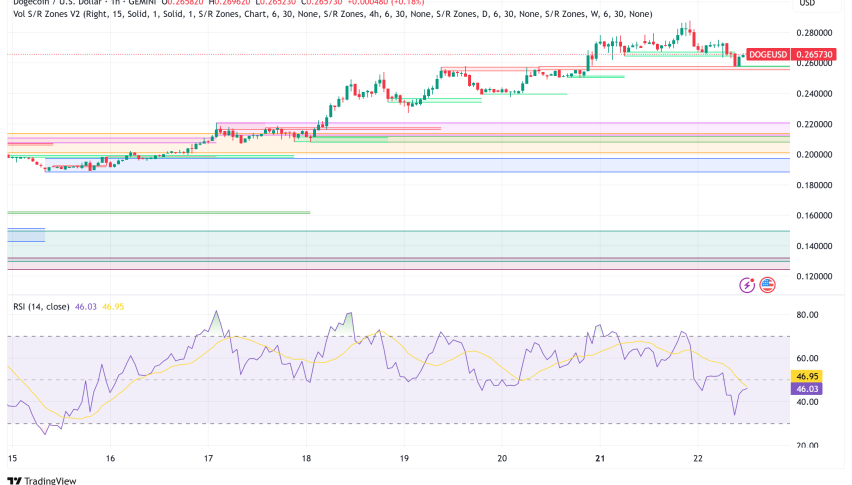The width and height of the screenshot is (852, 485).
Task: Click the 0.220000 price axis label
Action: point(814,124)
